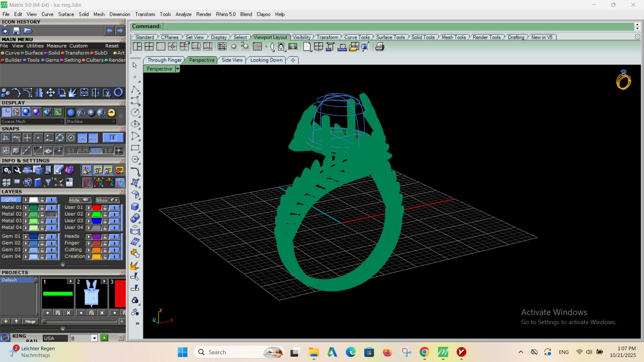644x362 pixels.
Task: Open the Clayoo menu
Action: click(263, 14)
